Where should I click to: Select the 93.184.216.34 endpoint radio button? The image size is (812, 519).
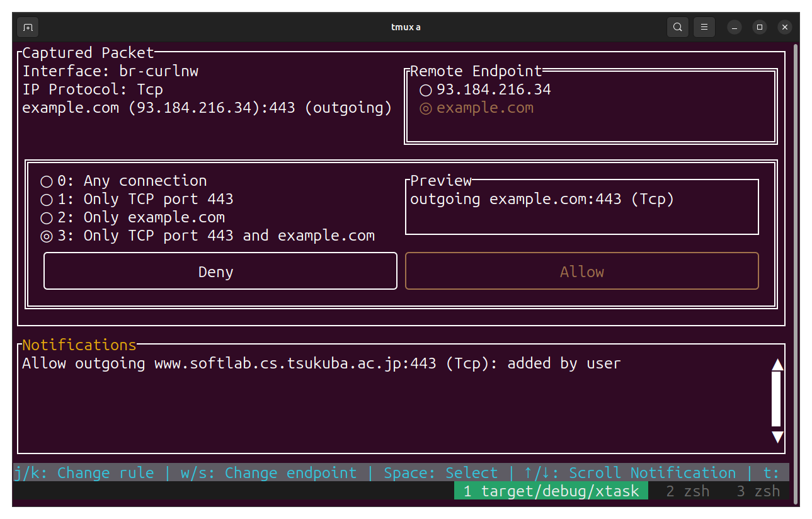pos(426,90)
